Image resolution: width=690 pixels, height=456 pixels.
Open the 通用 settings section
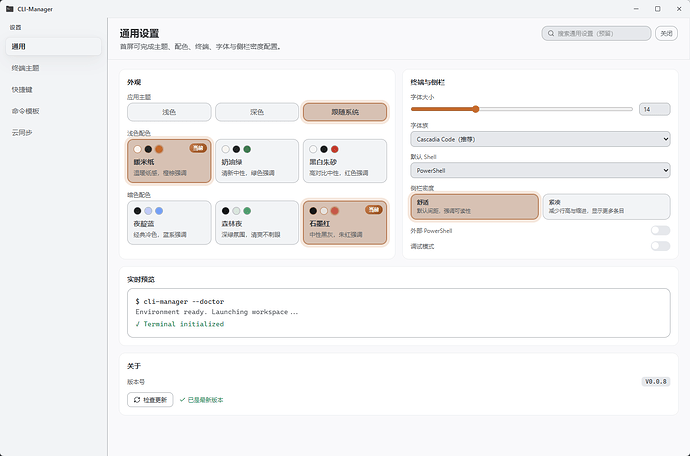click(53, 47)
